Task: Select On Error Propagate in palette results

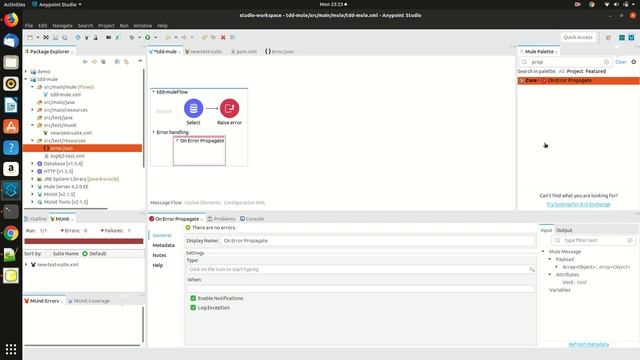Action: point(578,80)
